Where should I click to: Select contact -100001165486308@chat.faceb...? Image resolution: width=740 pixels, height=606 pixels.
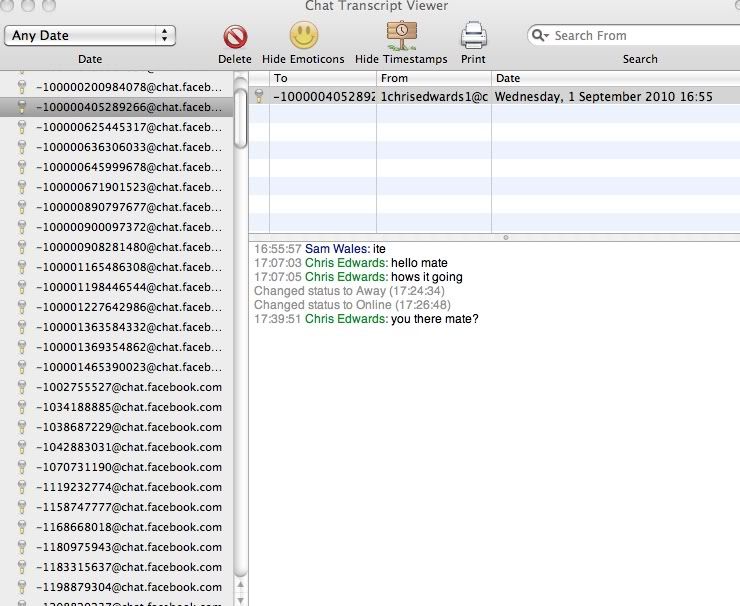click(x=129, y=267)
